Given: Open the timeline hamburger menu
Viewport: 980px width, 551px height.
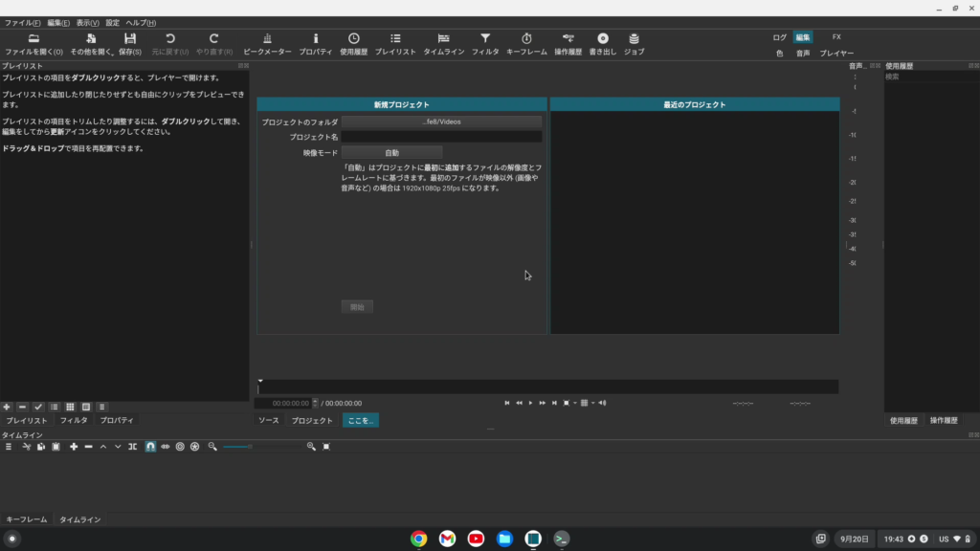Looking at the screenshot, I should coord(8,447).
